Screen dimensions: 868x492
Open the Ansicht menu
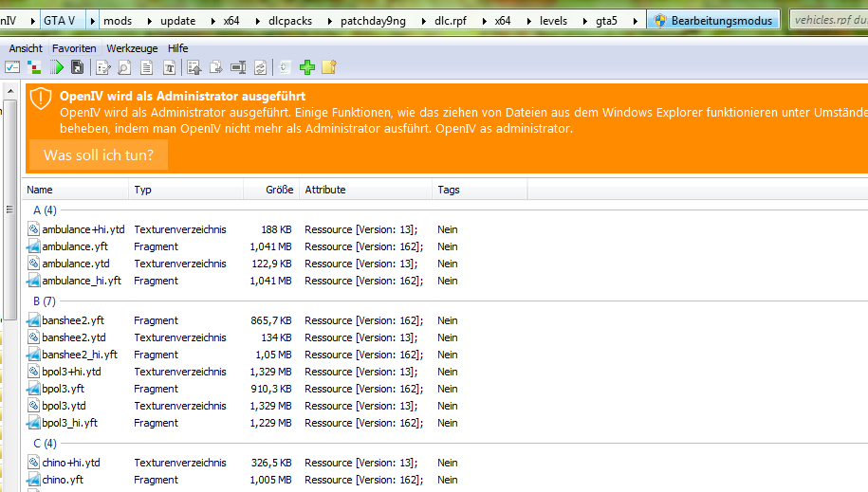pyautogui.click(x=26, y=48)
